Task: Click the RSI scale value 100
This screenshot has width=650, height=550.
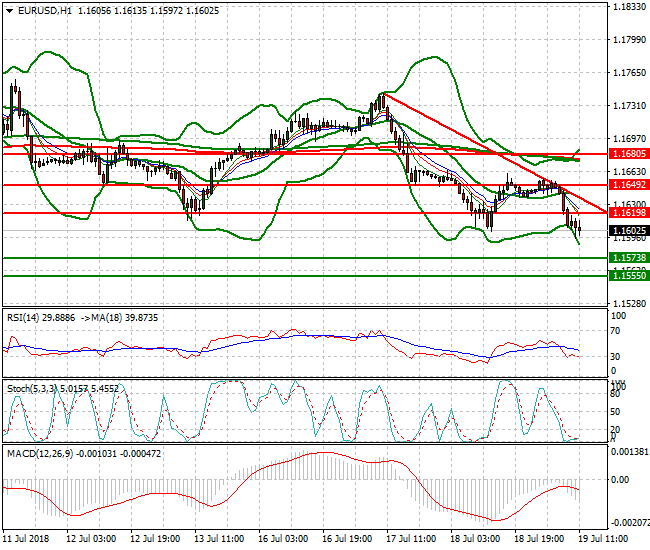Action: pyautogui.click(x=617, y=316)
